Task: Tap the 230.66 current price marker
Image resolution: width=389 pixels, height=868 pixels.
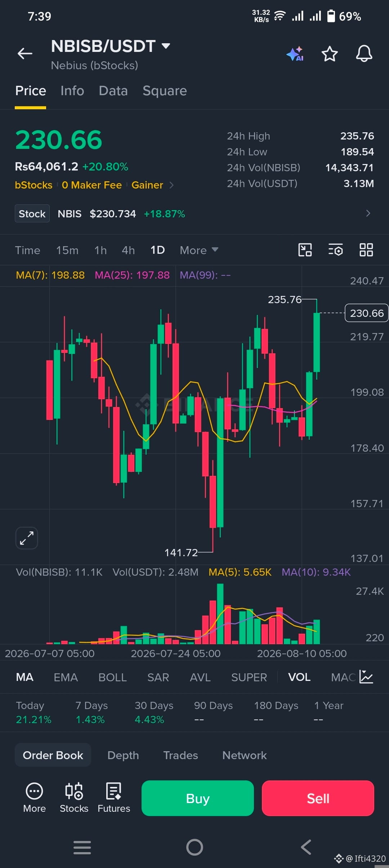Action: 367,313
